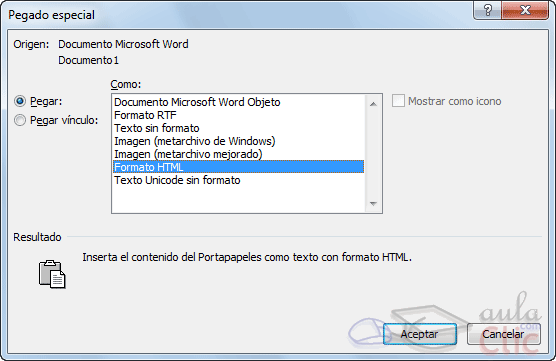
Task: Choose Texto Unicode sin formato
Action: [239, 180]
